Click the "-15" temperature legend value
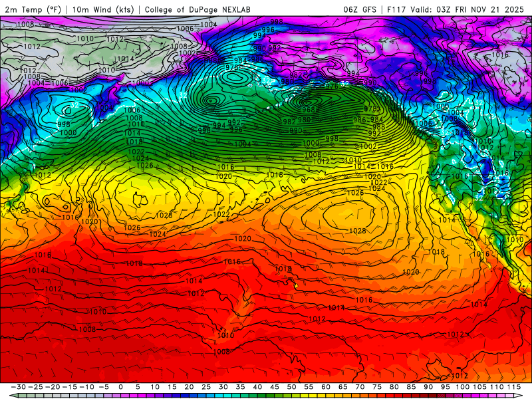Viewport: 532px width, 399px height. (x=70, y=387)
